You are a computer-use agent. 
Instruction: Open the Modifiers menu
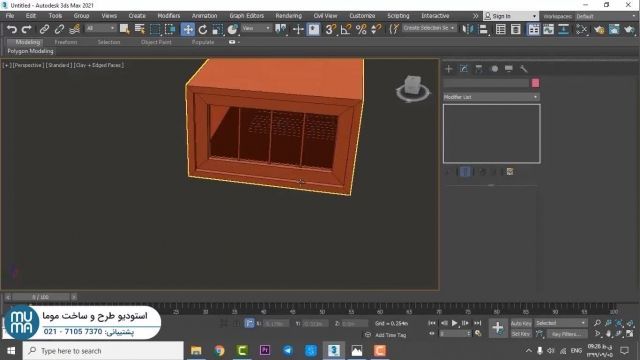[x=169, y=16]
